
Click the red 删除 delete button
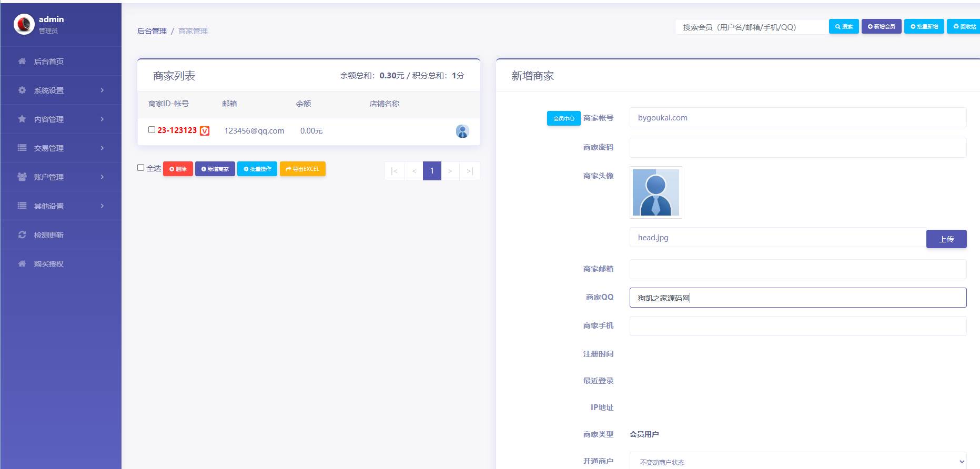(178, 169)
